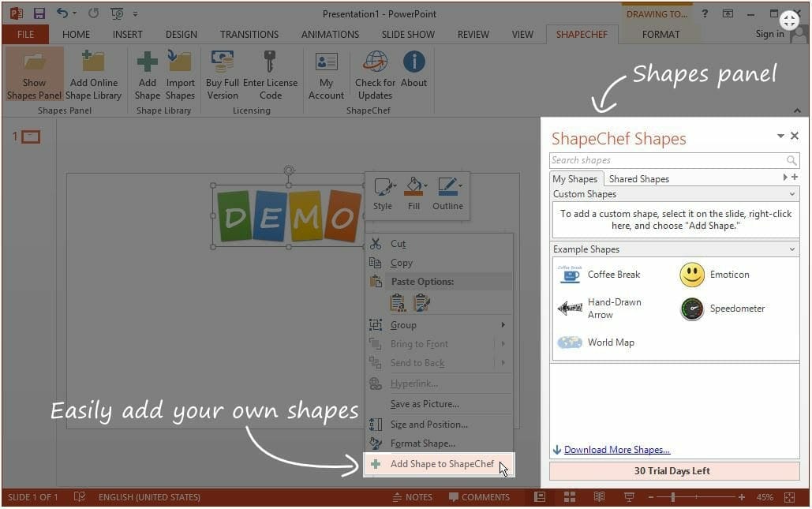This screenshot has width=812, height=509.
Task: Click the Download More Shapes link
Action: [616, 450]
